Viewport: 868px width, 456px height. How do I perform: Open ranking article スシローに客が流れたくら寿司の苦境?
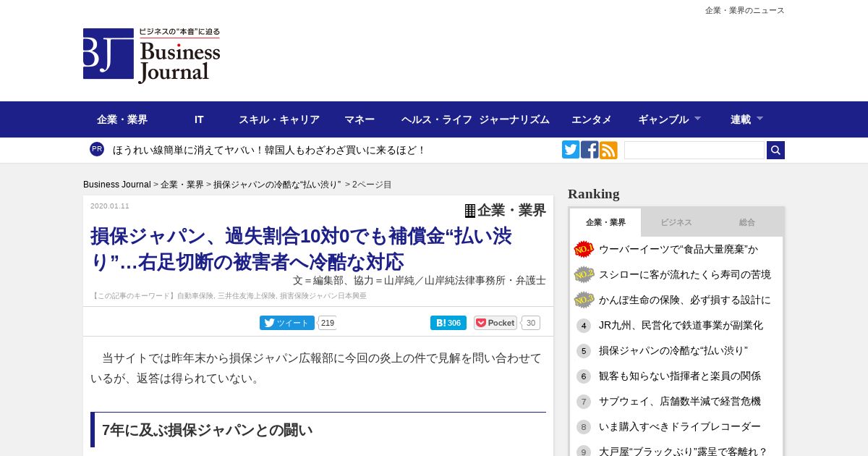click(x=685, y=274)
